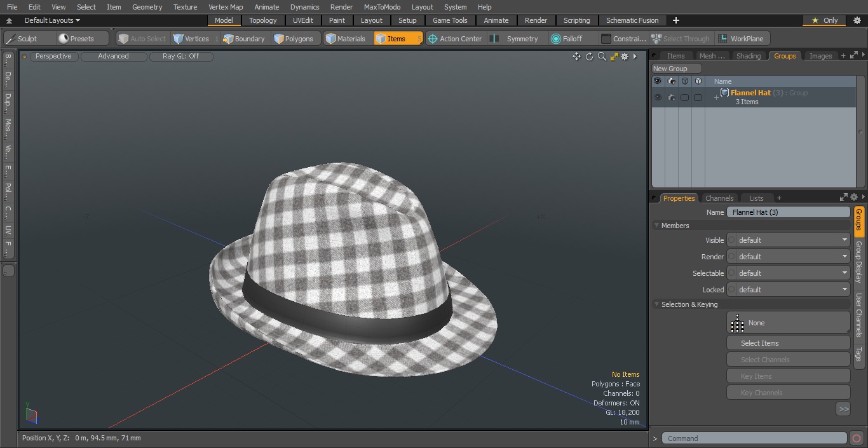Open the viewport settings gear
868x448 pixels.
point(625,57)
